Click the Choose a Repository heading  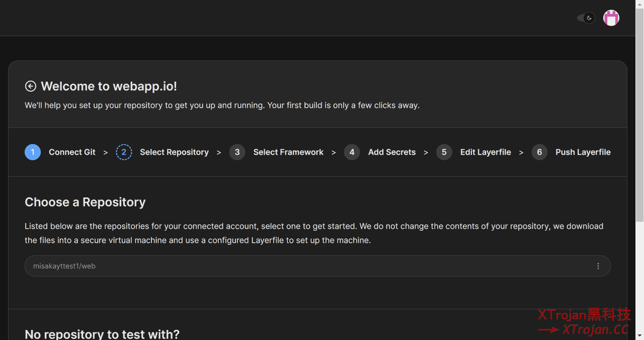[85, 202]
